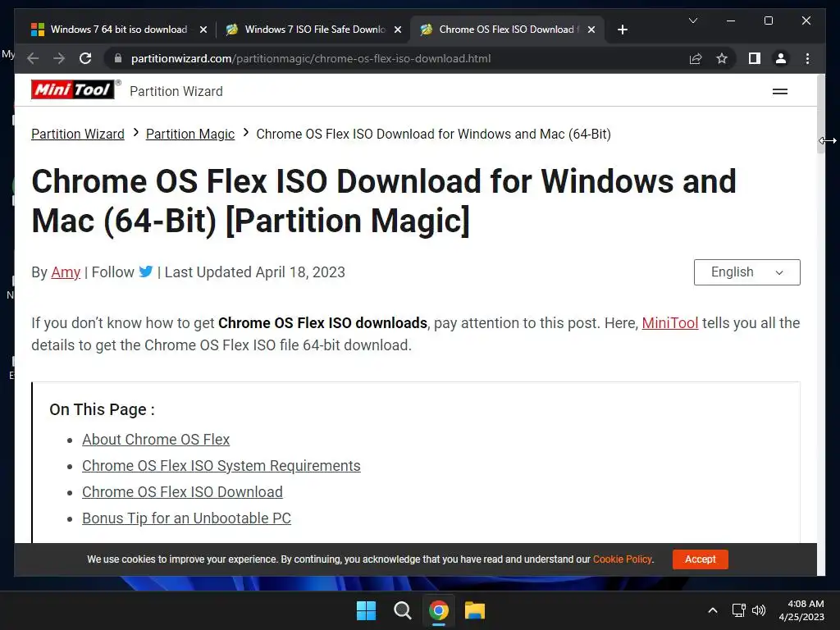The width and height of the screenshot is (840, 630).
Task: Click the network icon in system tray
Action: pyautogui.click(x=739, y=610)
